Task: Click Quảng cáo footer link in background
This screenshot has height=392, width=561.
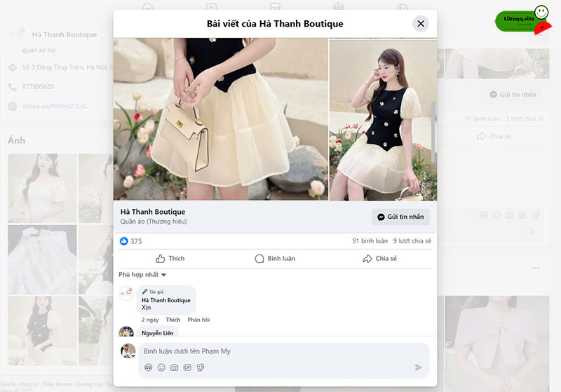Action: (89, 384)
